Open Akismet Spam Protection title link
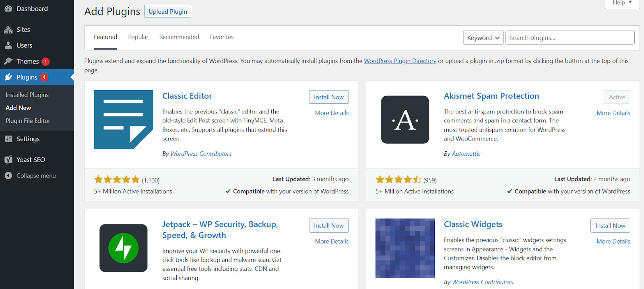This screenshot has height=289, width=644. (x=491, y=96)
